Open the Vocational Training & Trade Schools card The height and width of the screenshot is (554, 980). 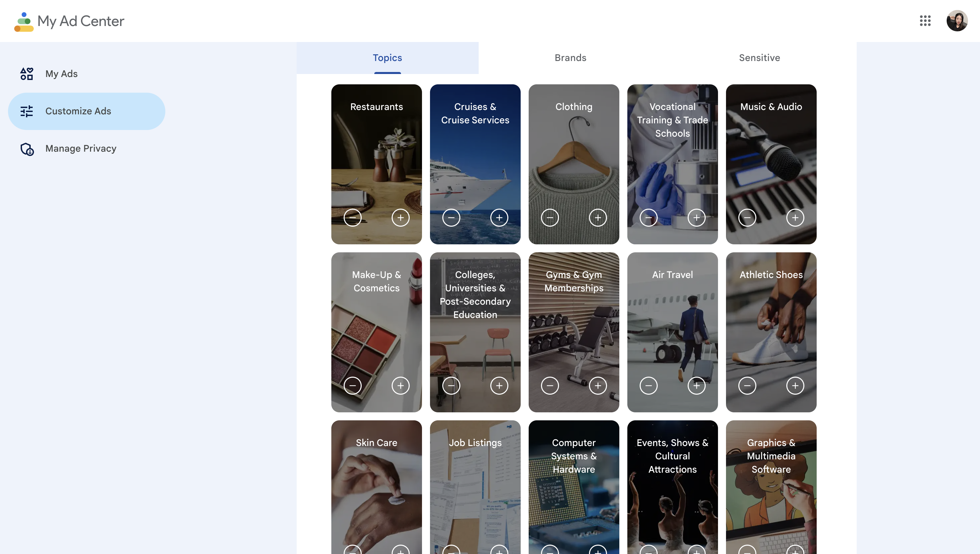coord(672,164)
